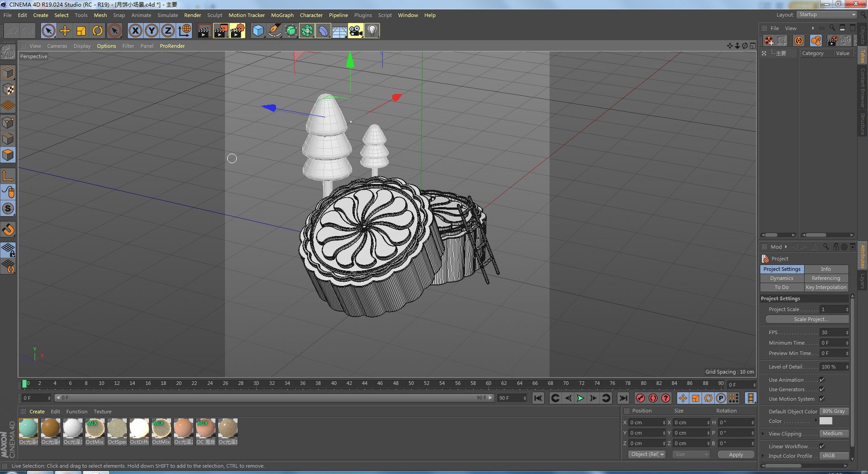The width and height of the screenshot is (868, 474).
Task: Click the FPS input field
Action: tap(834, 332)
